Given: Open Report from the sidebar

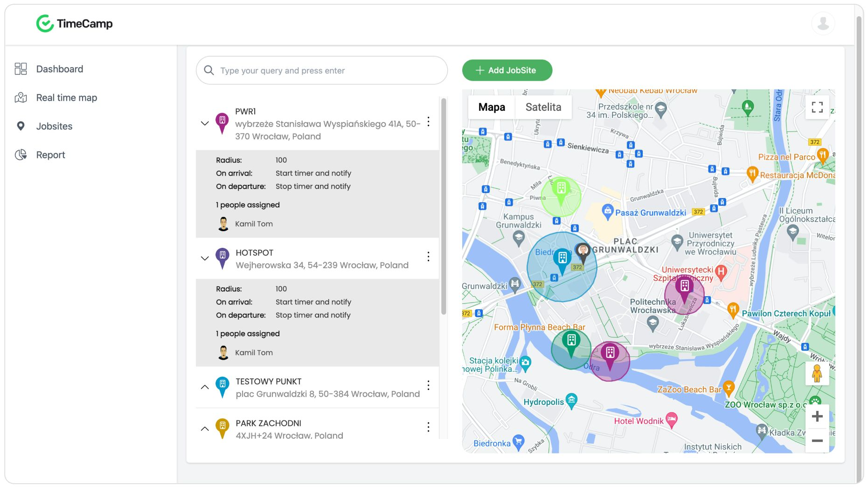Looking at the screenshot, I should [x=51, y=155].
